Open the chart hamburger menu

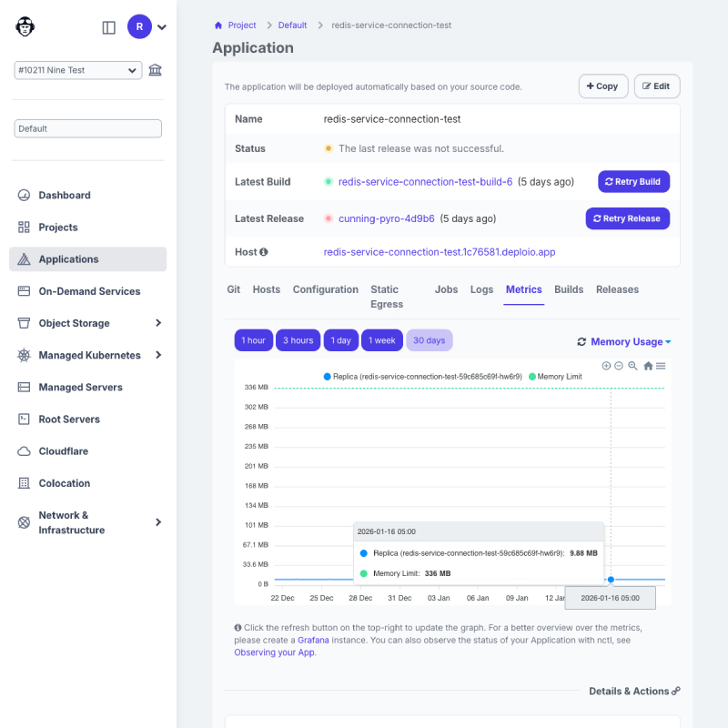[661, 366]
